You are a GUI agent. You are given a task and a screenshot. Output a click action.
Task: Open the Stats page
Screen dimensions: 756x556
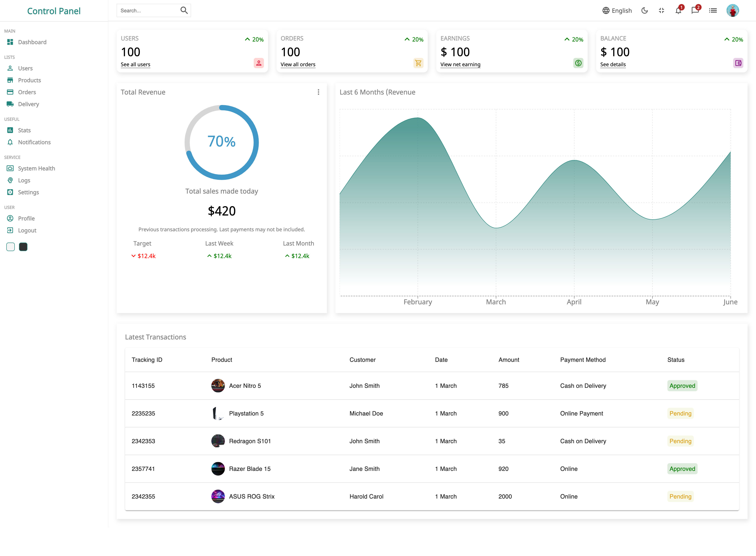24,130
